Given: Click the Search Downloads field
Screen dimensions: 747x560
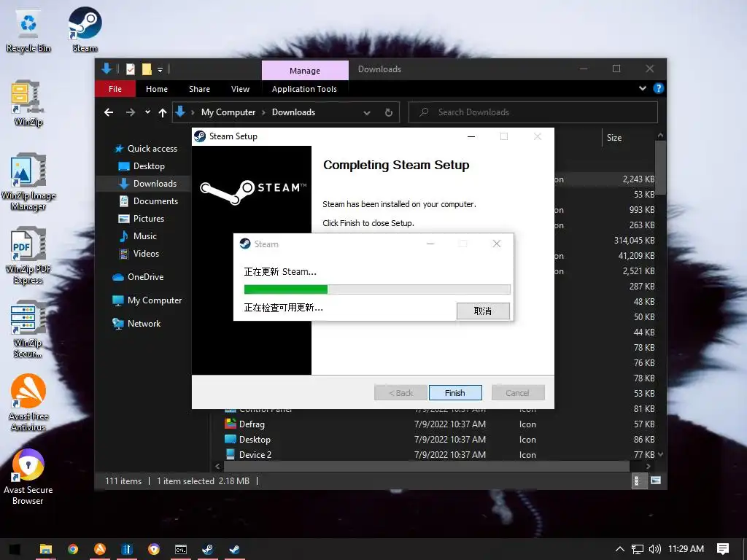Looking at the screenshot, I should click(x=533, y=112).
